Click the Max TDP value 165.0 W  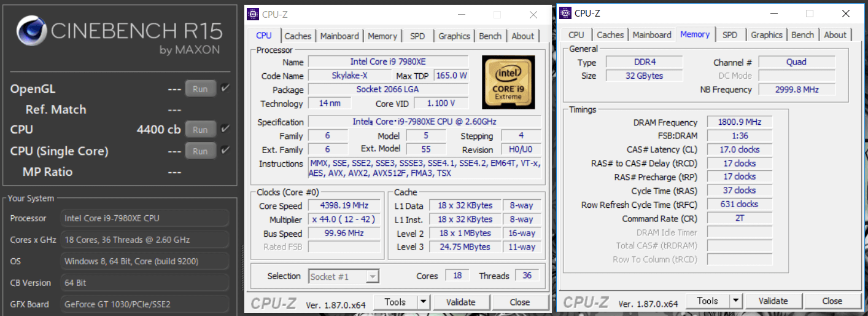[x=451, y=76]
